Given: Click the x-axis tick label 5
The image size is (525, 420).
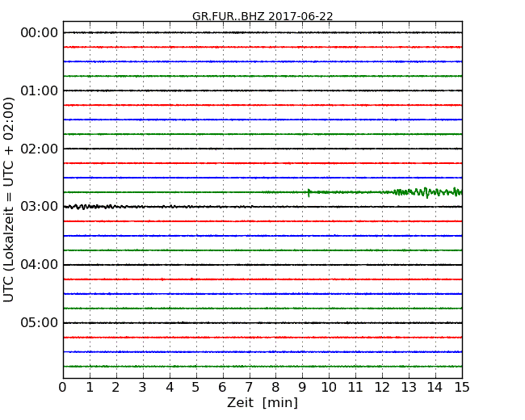Looking at the screenshot, I should coord(195,388).
